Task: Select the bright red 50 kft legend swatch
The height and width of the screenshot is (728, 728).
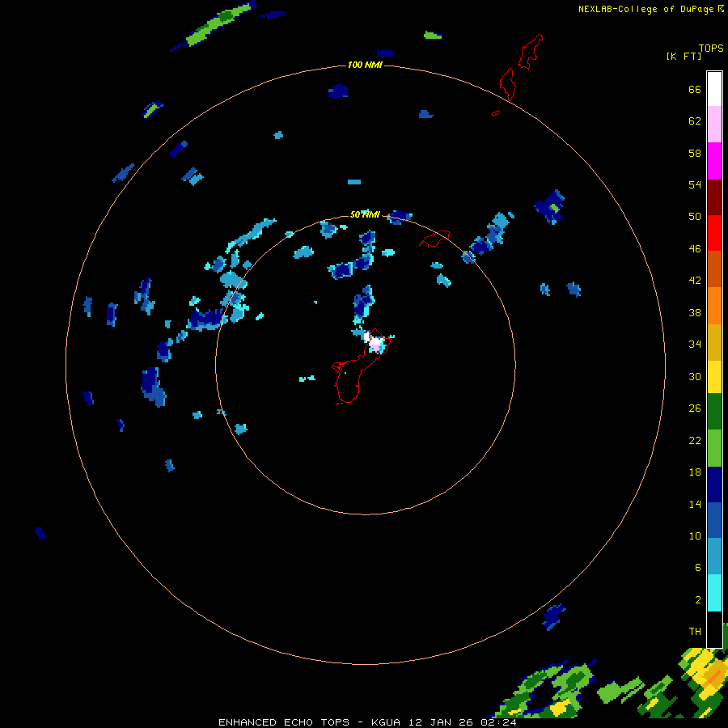Action: (714, 233)
